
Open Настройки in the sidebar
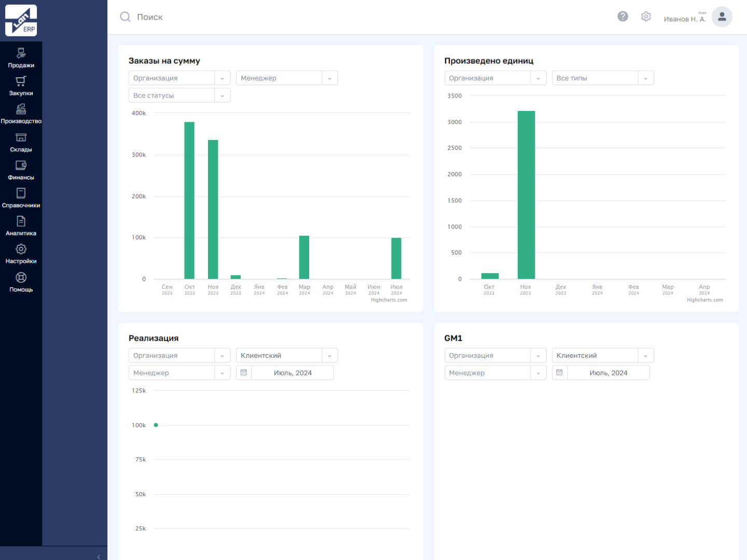[21, 255]
